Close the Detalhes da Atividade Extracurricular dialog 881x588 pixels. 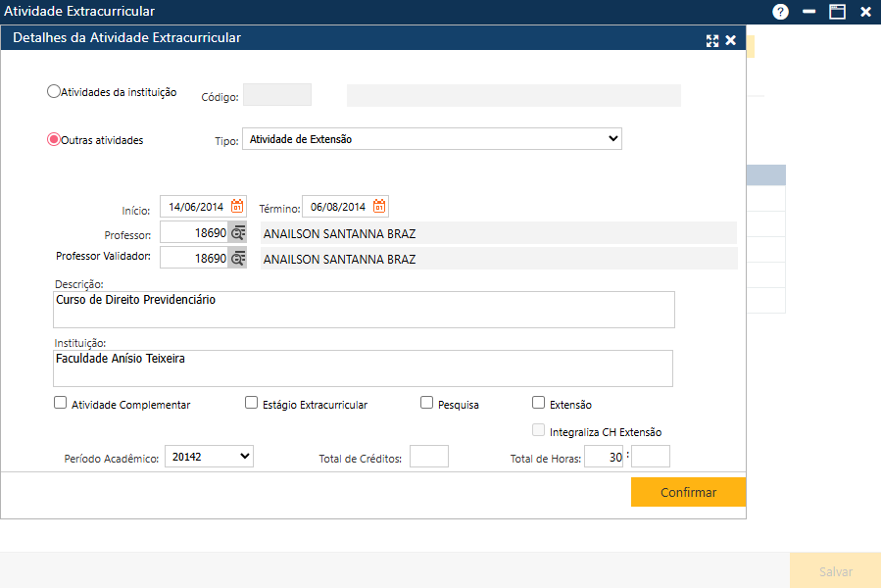pyautogui.click(x=730, y=40)
